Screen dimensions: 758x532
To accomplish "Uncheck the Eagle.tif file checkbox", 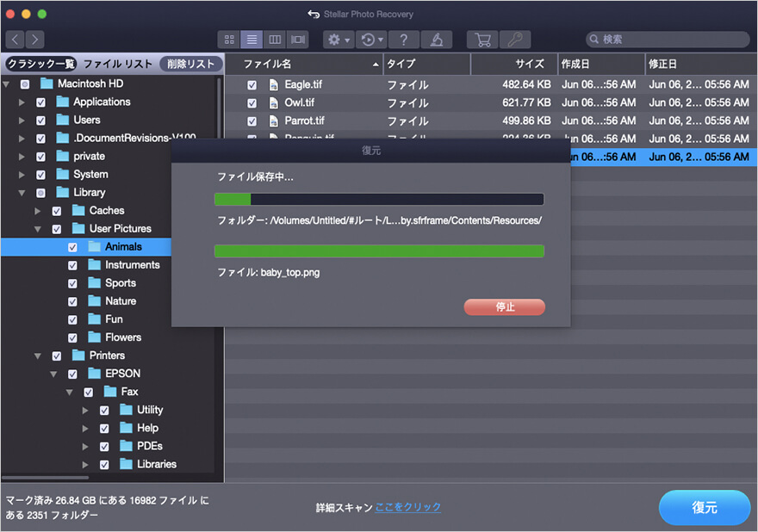I will point(252,85).
